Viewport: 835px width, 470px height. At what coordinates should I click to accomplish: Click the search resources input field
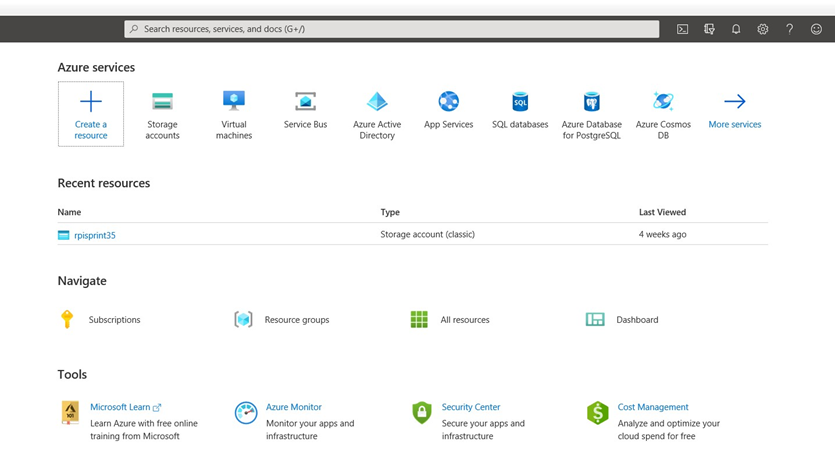(392, 29)
